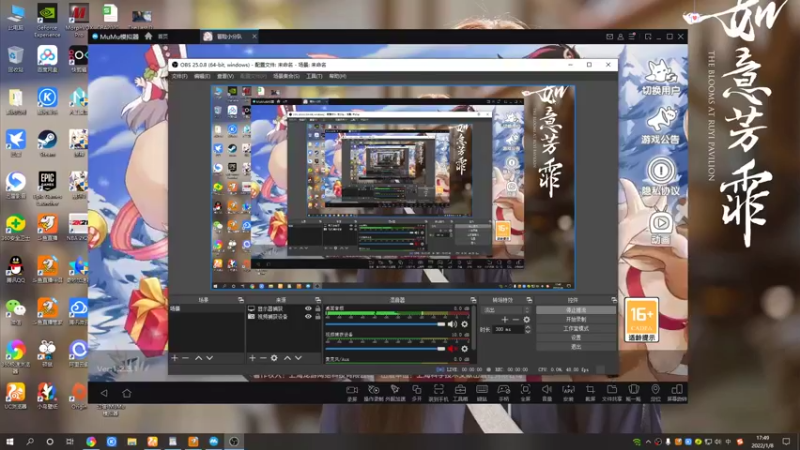Add a transition with the plus icon in OBS
This screenshot has height=450, width=800.
[505, 319]
